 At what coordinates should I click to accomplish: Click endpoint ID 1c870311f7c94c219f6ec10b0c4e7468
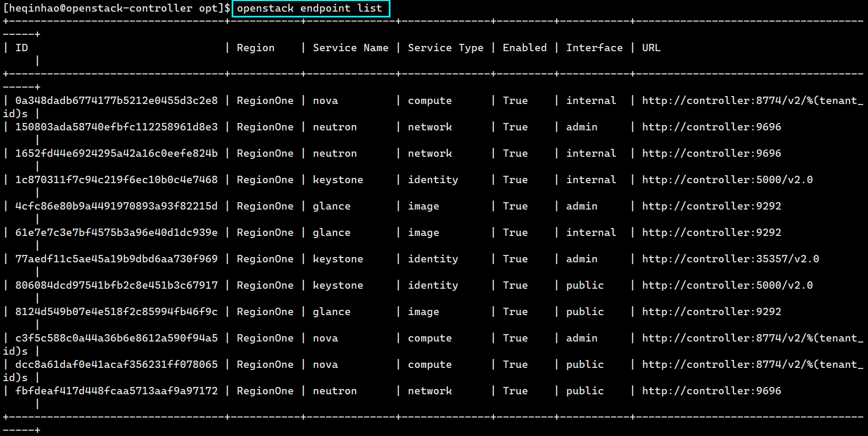pyautogui.click(x=116, y=180)
